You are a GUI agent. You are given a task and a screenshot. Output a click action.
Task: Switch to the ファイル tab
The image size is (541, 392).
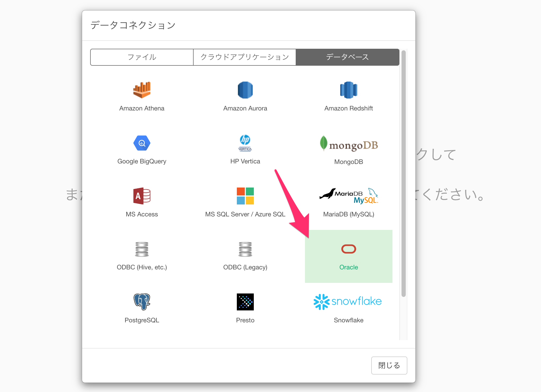point(142,57)
